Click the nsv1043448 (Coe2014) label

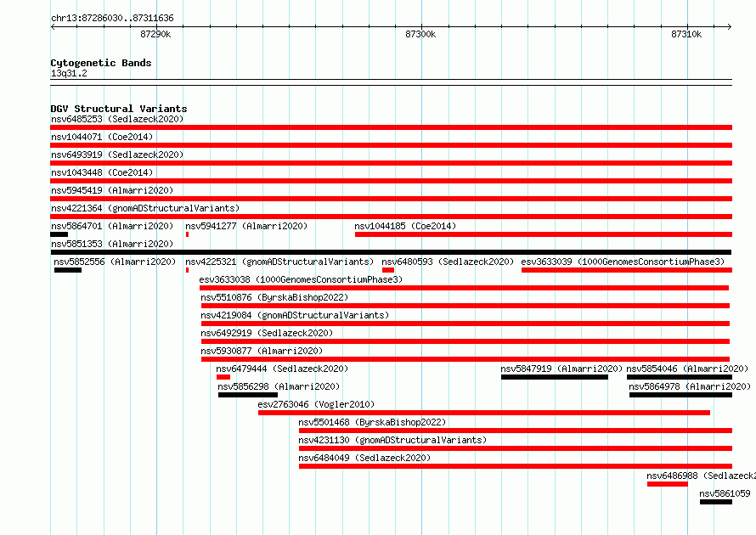pyautogui.click(x=102, y=172)
